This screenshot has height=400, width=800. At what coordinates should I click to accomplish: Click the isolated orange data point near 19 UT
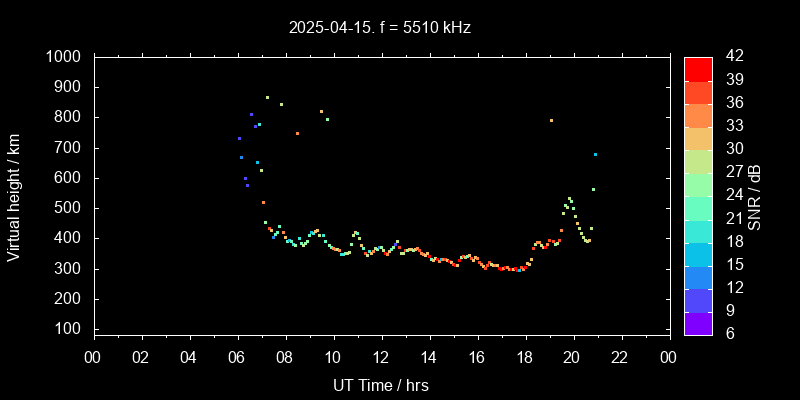(551, 120)
